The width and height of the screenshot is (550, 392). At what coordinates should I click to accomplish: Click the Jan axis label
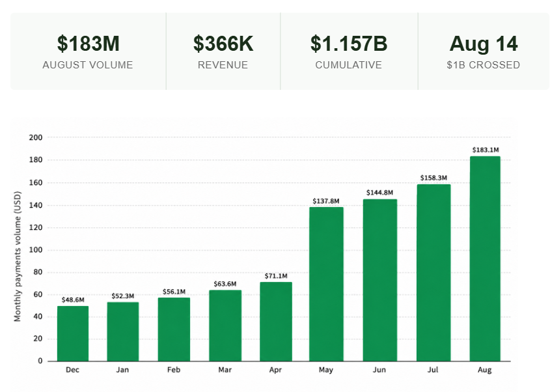122,370
